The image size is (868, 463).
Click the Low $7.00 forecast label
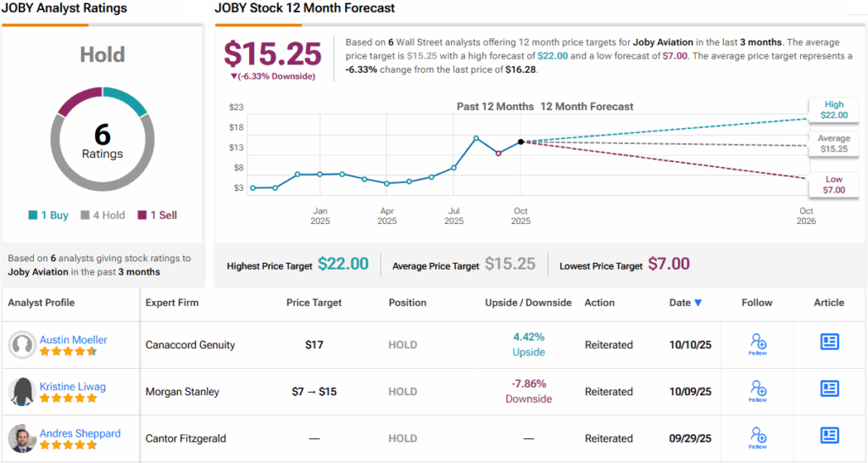[833, 185]
